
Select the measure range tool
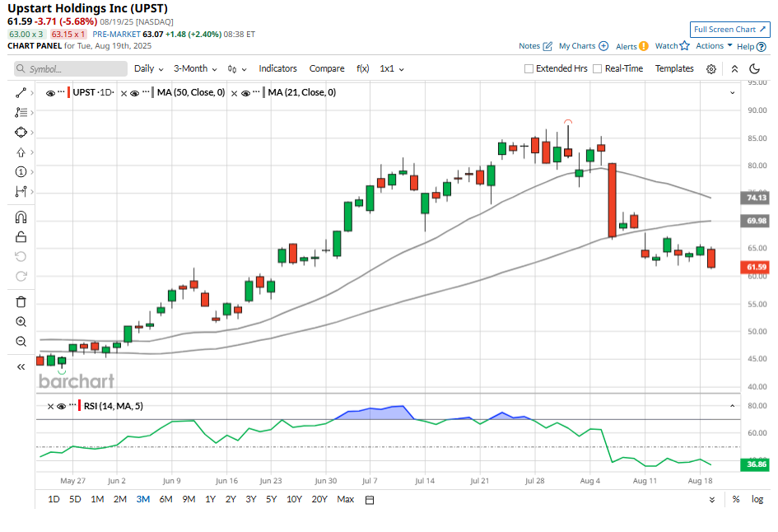pyautogui.click(x=21, y=192)
